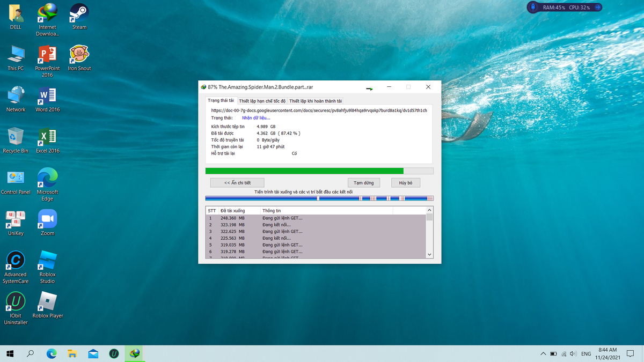Viewport: 644px width, 362px height.
Task: Select the This PC desktop icon
Action: 16,57
